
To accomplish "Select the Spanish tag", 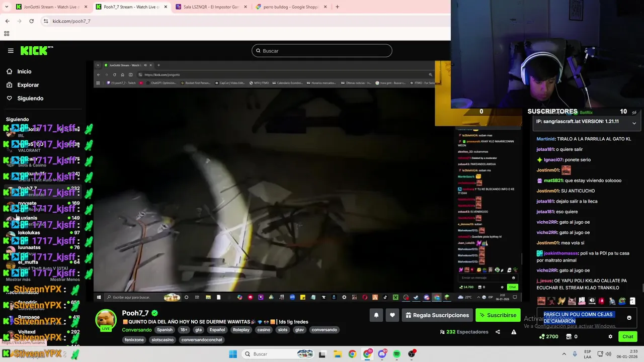I will tap(165, 330).
